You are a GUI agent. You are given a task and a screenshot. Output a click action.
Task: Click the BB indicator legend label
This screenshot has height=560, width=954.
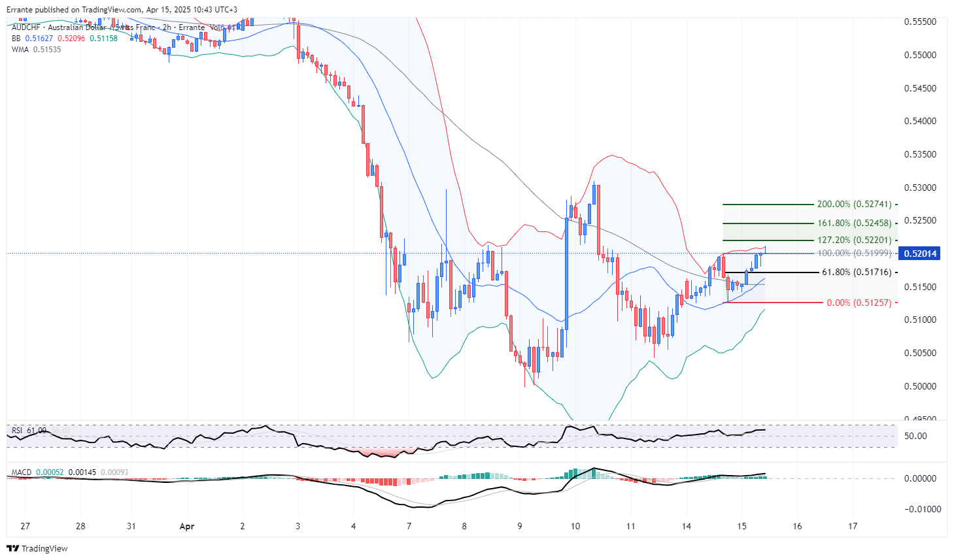coord(16,39)
